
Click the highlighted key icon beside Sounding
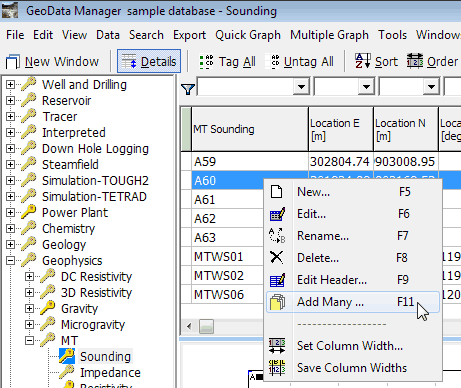[67, 356]
